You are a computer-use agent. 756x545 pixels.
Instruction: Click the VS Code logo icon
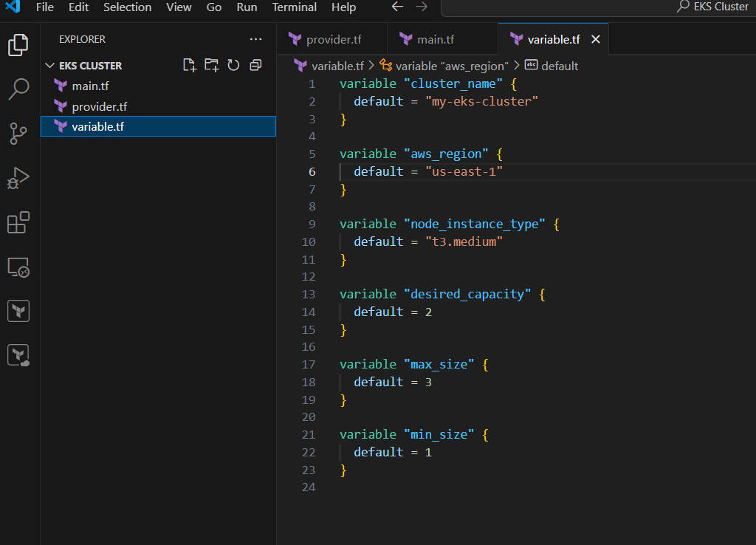[13, 7]
